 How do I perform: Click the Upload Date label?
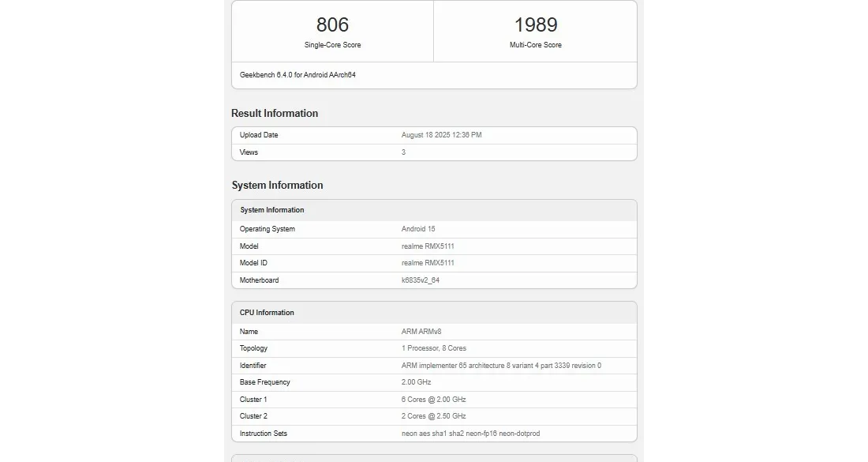pyautogui.click(x=259, y=135)
